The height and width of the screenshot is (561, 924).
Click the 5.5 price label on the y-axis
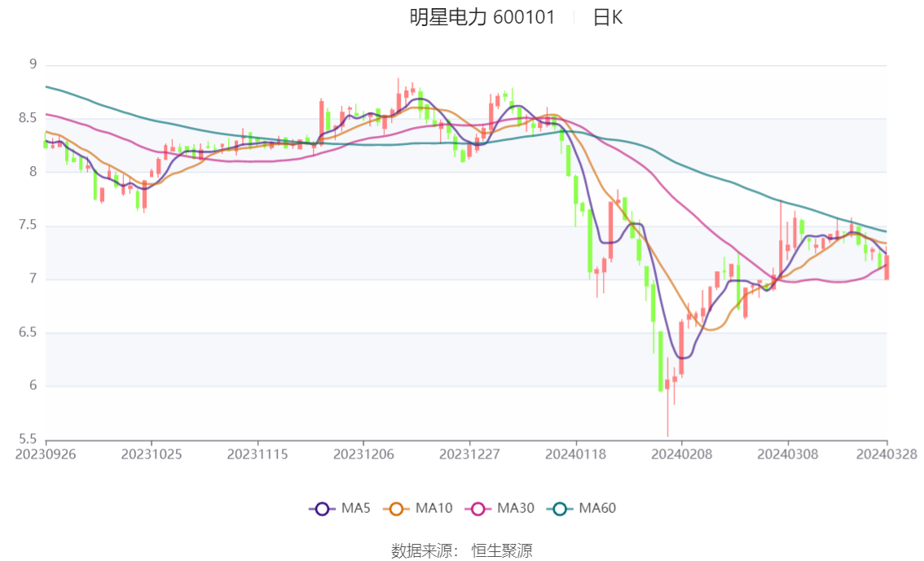click(x=28, y=440)
